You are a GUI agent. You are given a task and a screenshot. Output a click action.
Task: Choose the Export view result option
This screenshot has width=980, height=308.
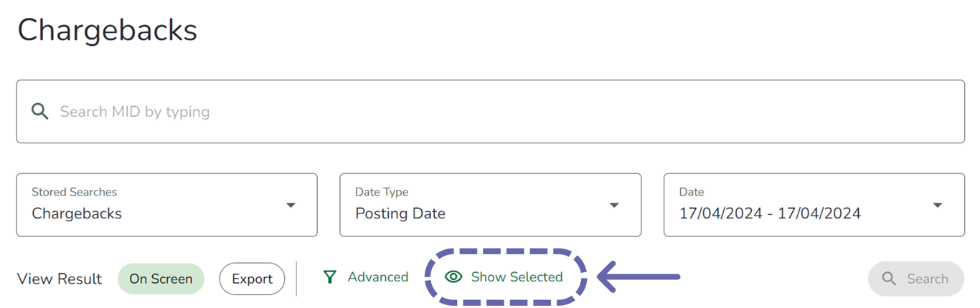point(252,279)
